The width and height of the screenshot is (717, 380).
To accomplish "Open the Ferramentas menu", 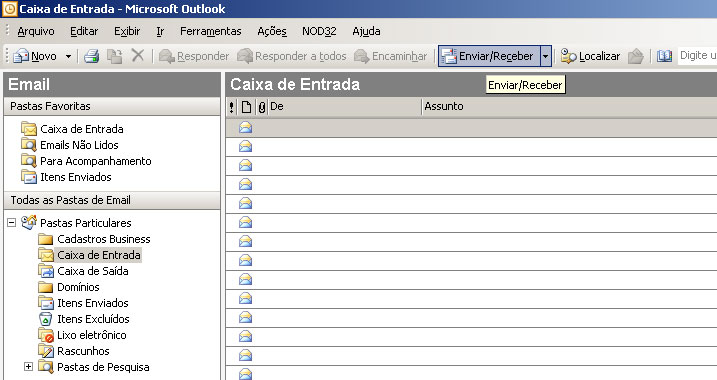I will (x=210, y=31).
